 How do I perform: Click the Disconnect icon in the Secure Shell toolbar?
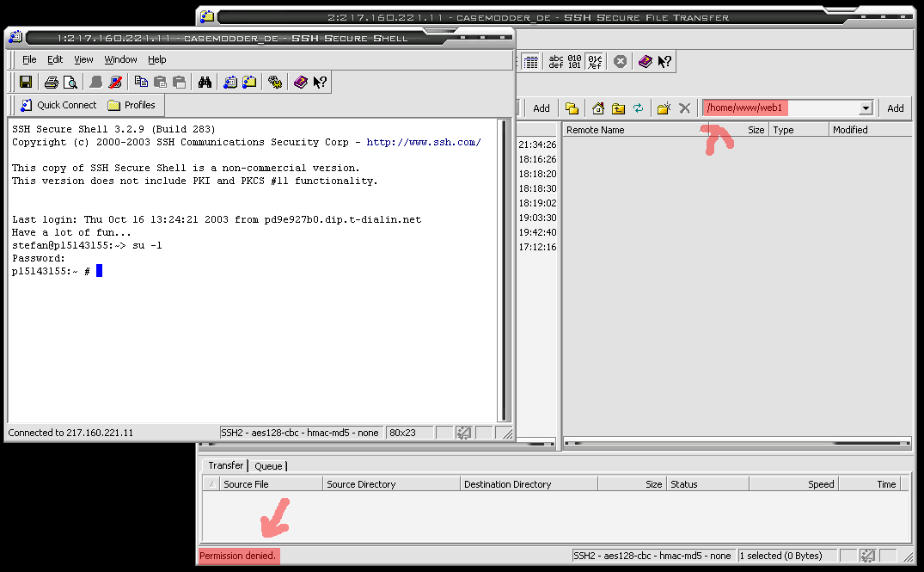tap(115, 83)
